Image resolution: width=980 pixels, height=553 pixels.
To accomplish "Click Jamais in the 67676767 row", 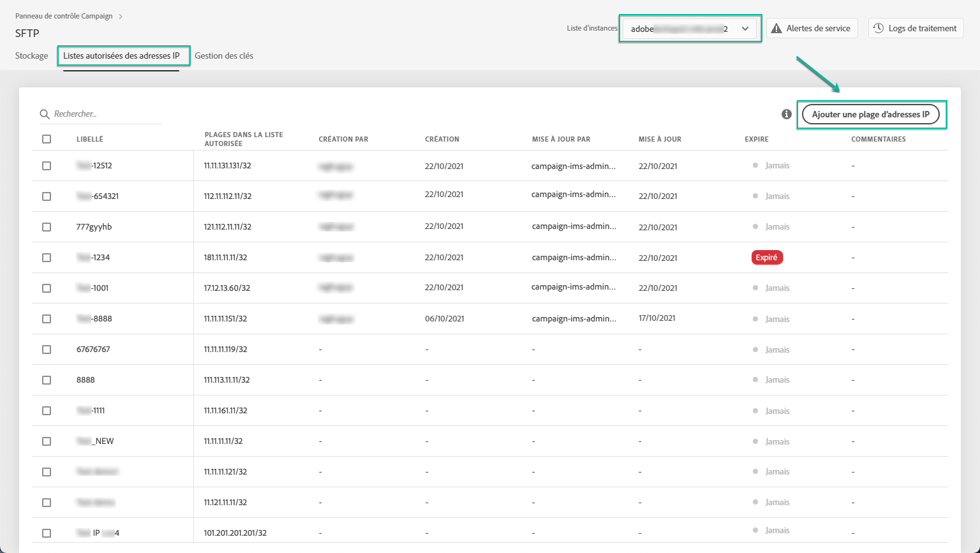I will point(778,350).
